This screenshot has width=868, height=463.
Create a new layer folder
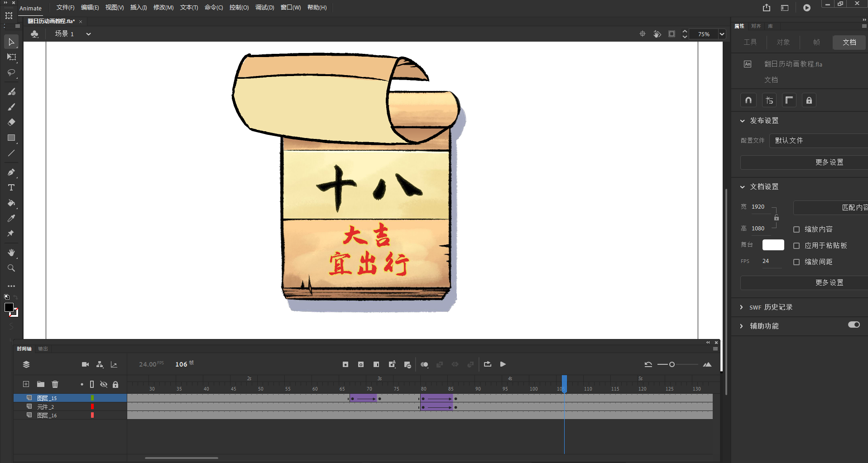(41, 384)
